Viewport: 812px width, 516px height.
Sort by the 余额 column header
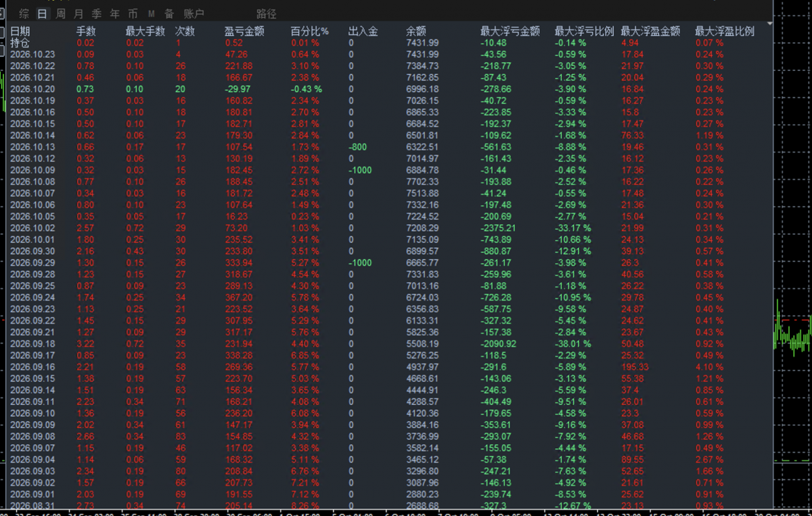pyautogui.click(x=416, y=31)
